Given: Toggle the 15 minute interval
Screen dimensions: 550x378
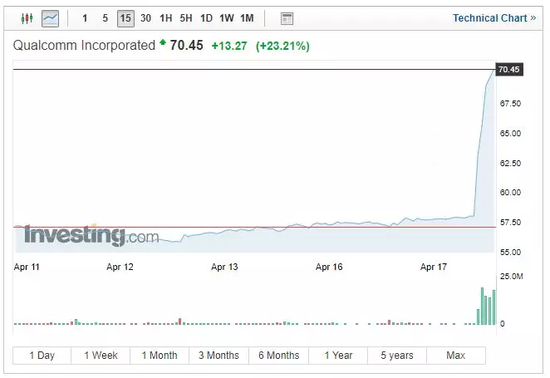Looking at the screenshot, I should click(126, 18).
